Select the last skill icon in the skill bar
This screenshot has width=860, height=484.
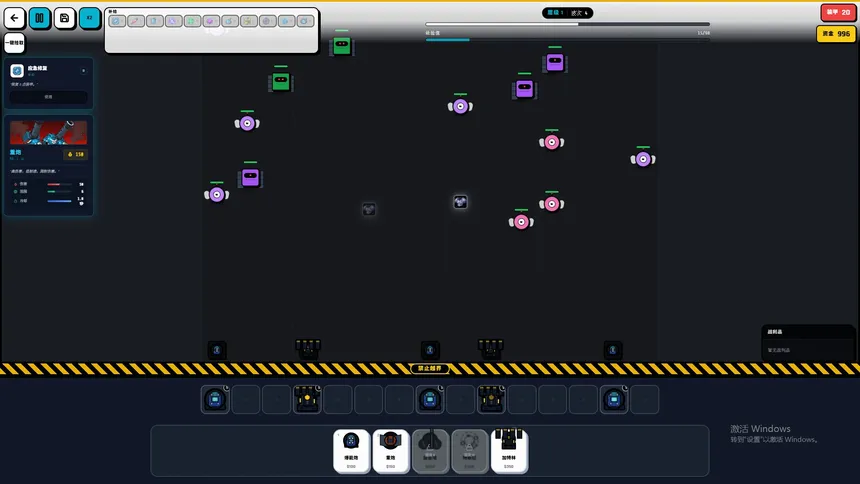coord(307,21)
